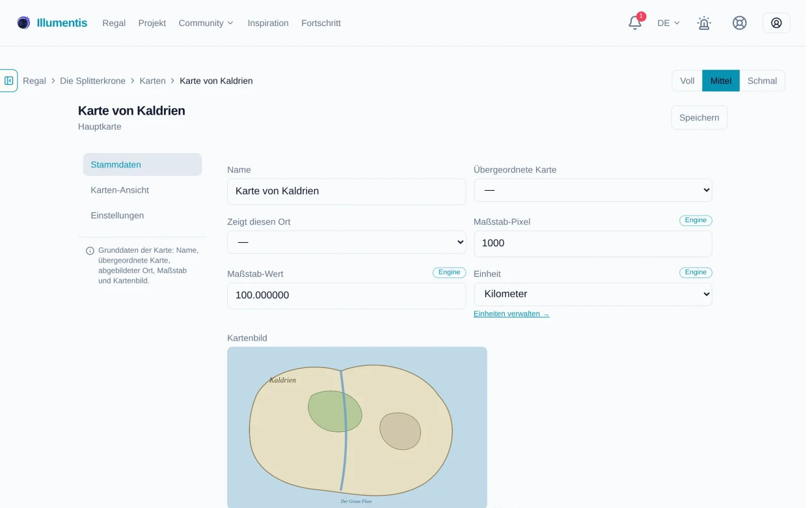This screenshot has width=812, height=508.
Task: Expand the Community menu
Action: [x=206, y=23]
